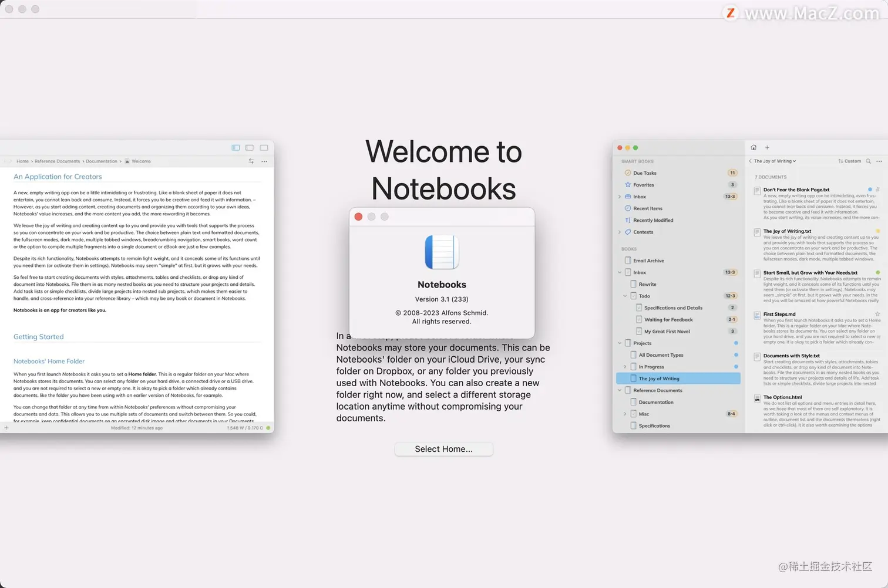
Task: Collapse the Todo book chevron
Action: (x=625, y=296)
